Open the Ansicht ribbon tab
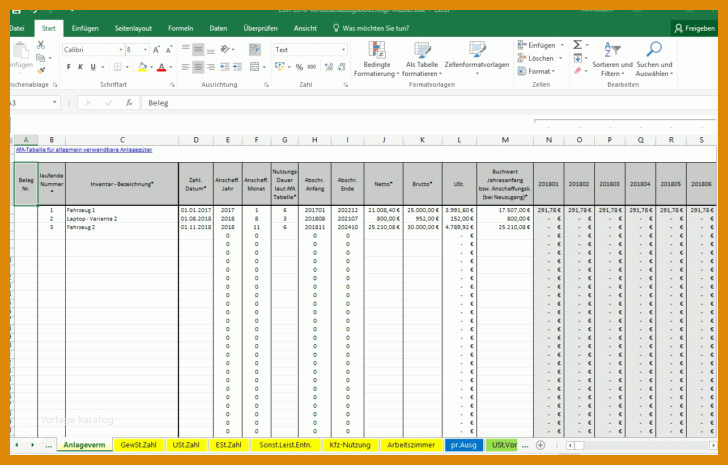The image size is (728, 465). pyautogui.click(x=305, y=28)
